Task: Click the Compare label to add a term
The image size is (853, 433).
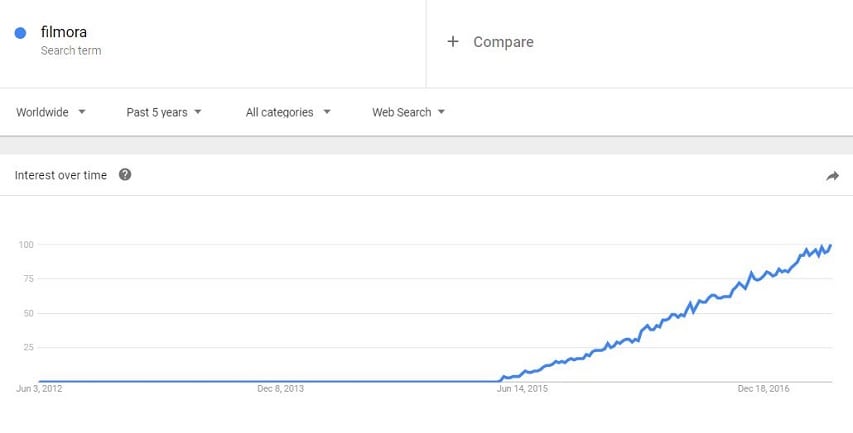Action: click(x=503, y=42)
